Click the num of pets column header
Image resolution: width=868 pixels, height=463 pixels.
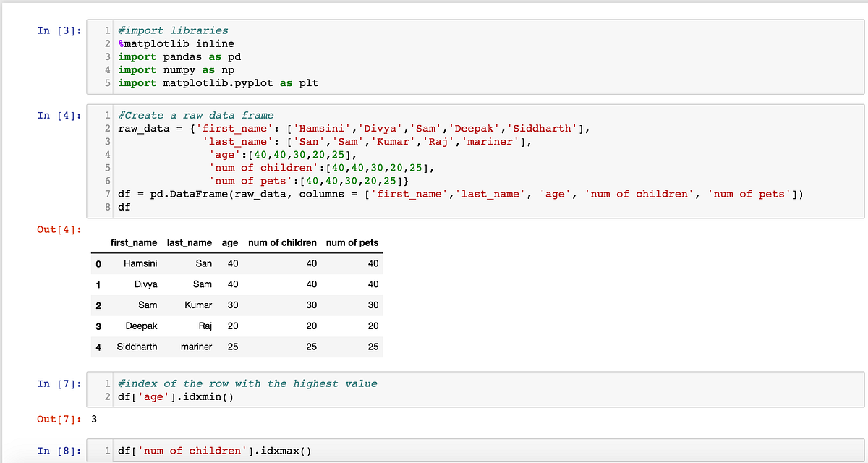pos(352,242)
